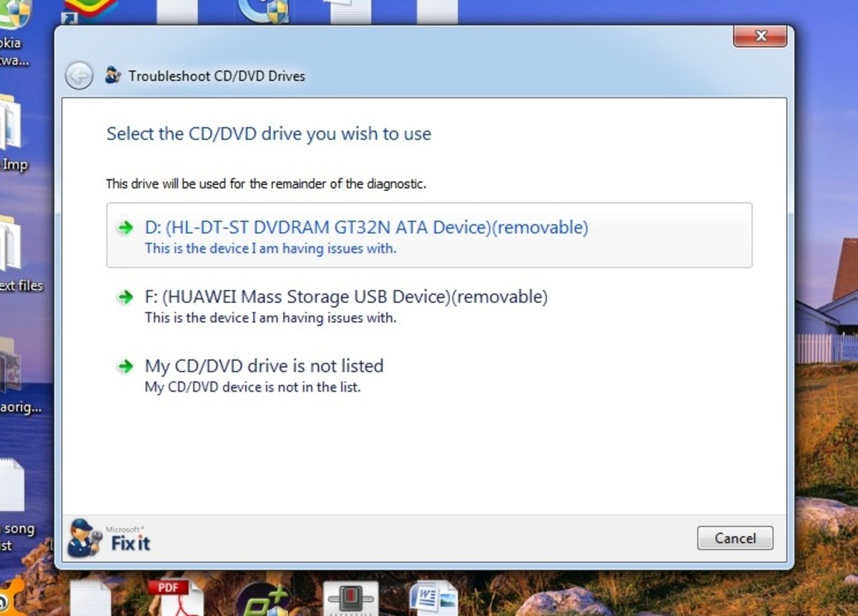Choose My CD/DVD drive is not listed

tap(264, 365)
